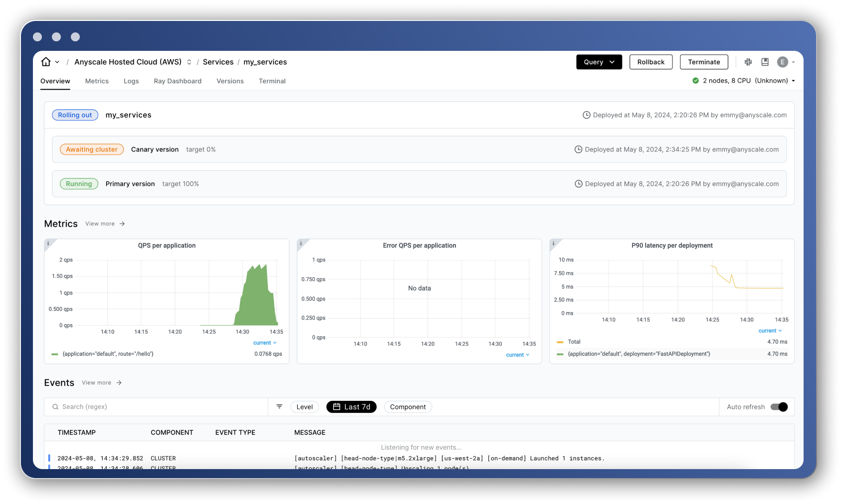Open the Ray Dashboard tab
The width and height of the screenshot is (842, 504).
pos(178,81)
